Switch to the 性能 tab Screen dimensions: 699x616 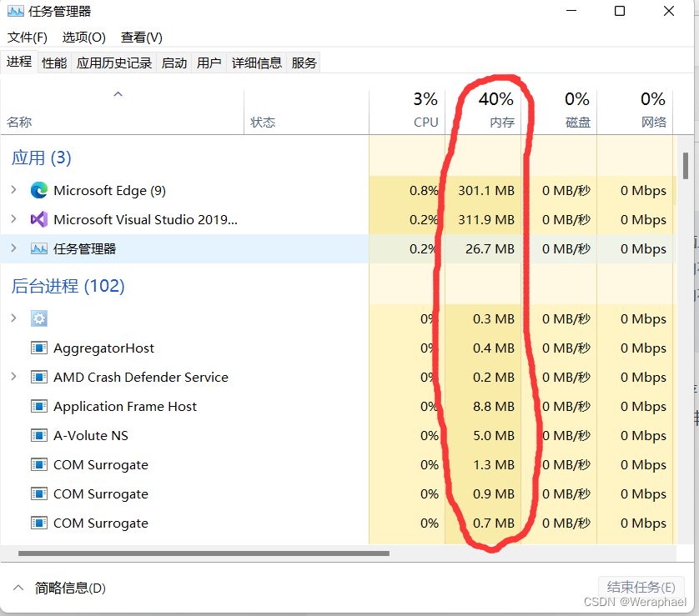(54, 63)
